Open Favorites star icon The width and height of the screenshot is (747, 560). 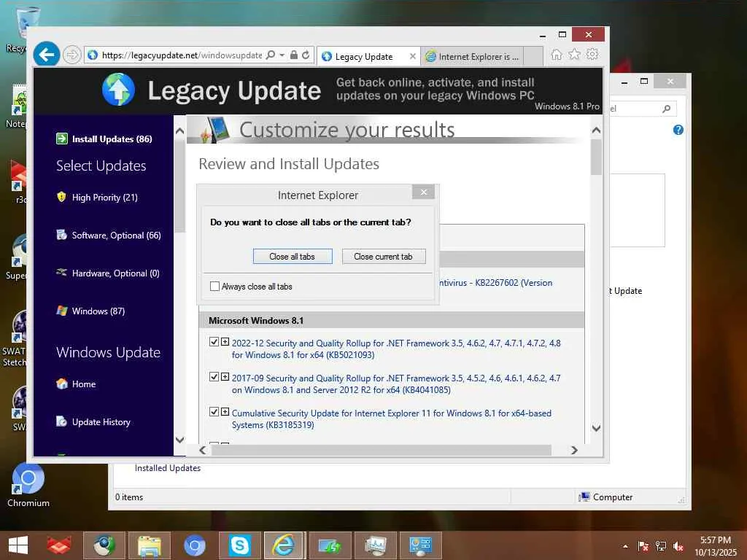575,55
